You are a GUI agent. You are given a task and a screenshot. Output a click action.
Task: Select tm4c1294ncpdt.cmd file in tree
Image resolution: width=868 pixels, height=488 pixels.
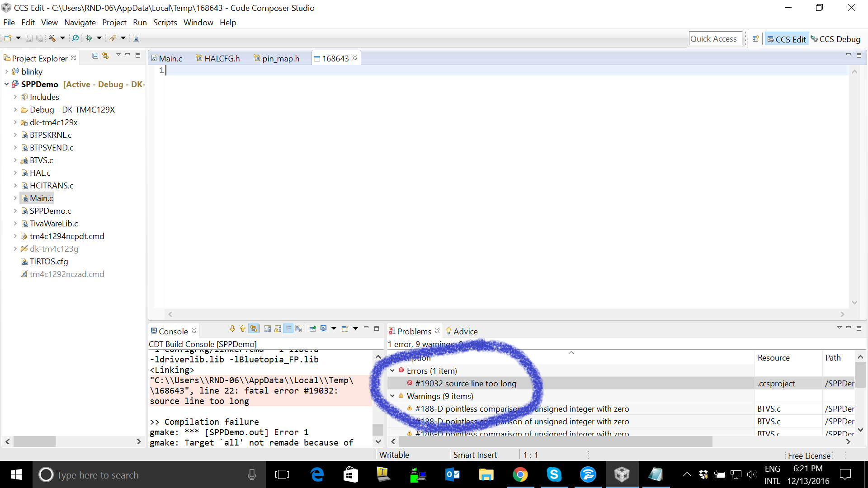[67, 236]
